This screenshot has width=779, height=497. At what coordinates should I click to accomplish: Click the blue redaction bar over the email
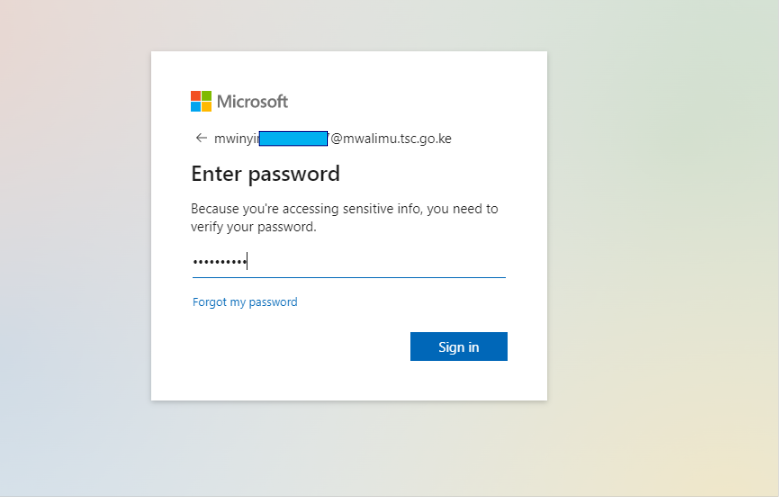pyautogui.click(x=293, y=138)
